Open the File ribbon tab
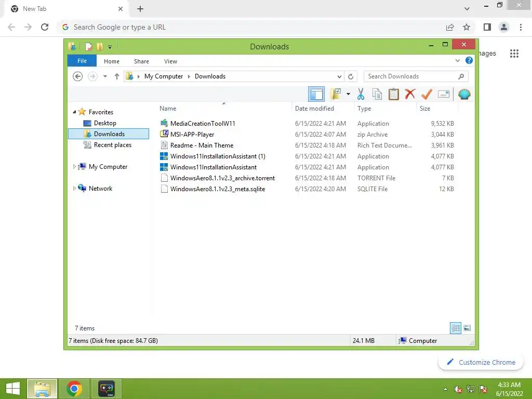532x399 pixels. pyautogui.click(x=82, y=61)
